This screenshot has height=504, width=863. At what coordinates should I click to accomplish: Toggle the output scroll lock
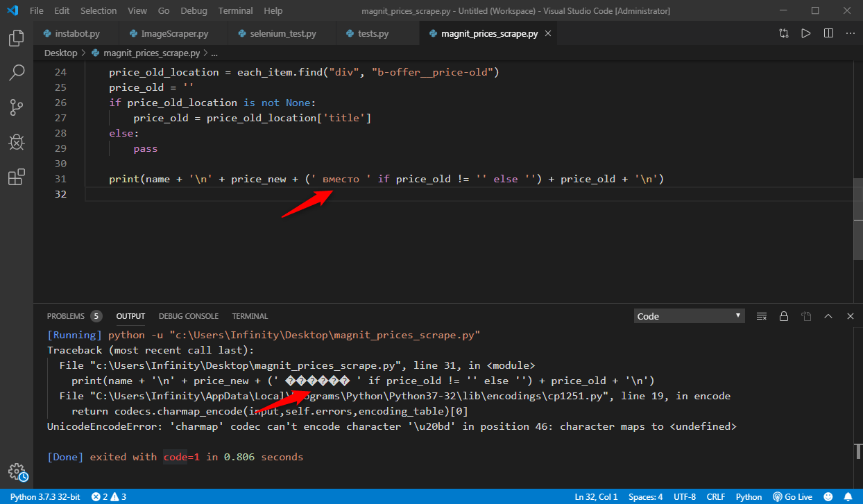pyautogui.click(x=784, y=316)
